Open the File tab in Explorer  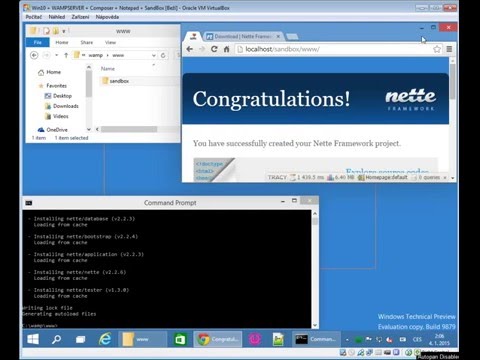(38, 42)
